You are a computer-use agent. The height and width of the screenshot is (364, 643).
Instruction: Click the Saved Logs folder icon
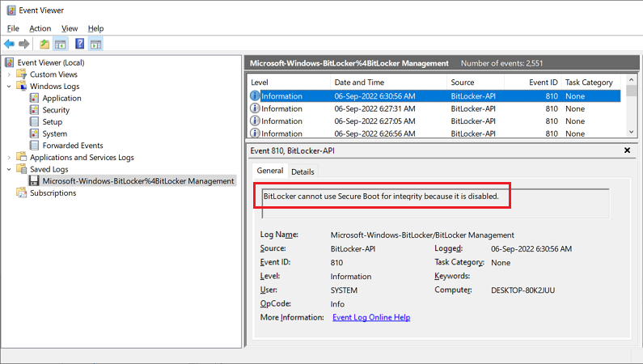[x=21, y=169]
